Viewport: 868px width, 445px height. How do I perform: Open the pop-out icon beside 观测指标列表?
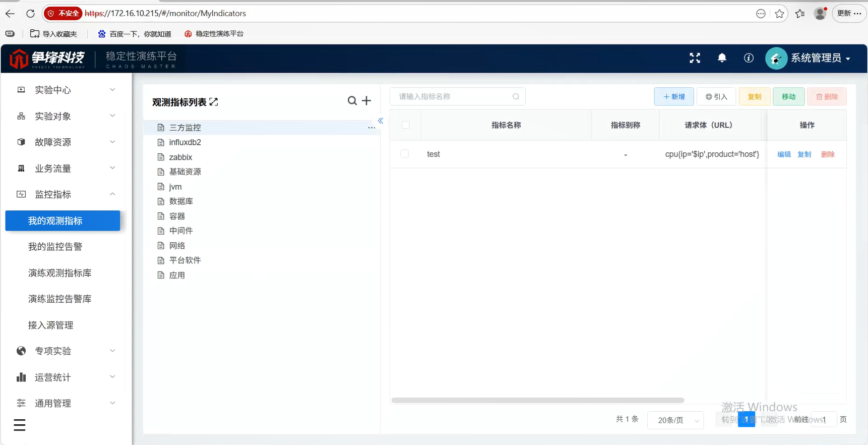tap(214, 102)
